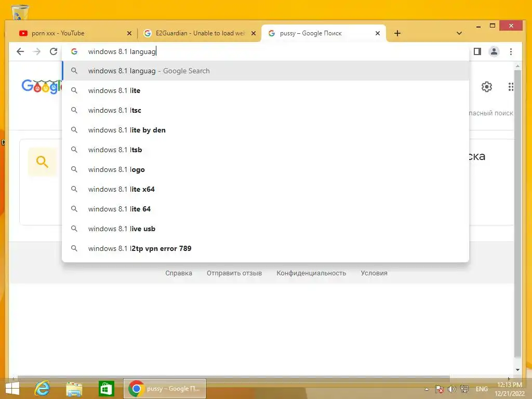Select the pussy – Google Поиск tab

323,33
